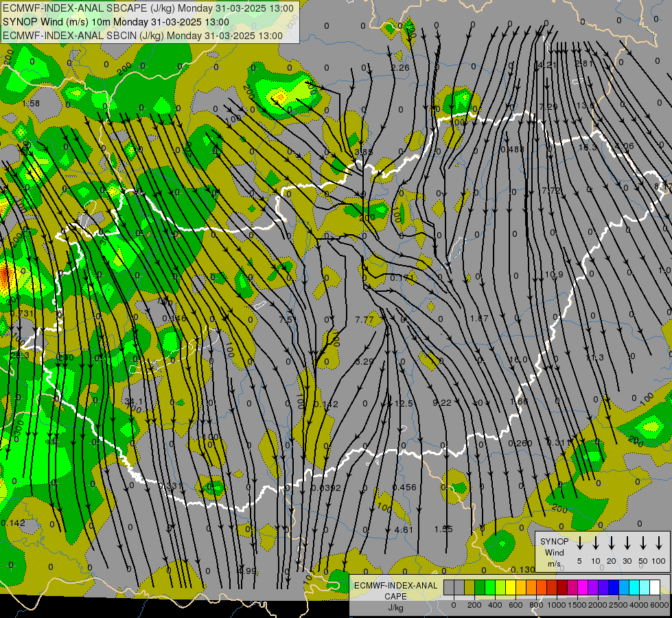Click the 1.55 station value
Screen dimensions: 672x618
coord(443,529)
